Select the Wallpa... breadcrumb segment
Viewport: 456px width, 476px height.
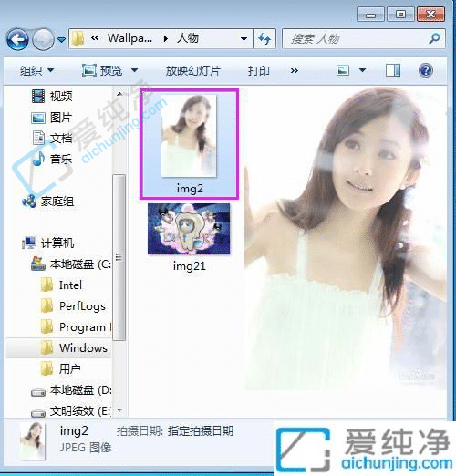pos(130,38)
